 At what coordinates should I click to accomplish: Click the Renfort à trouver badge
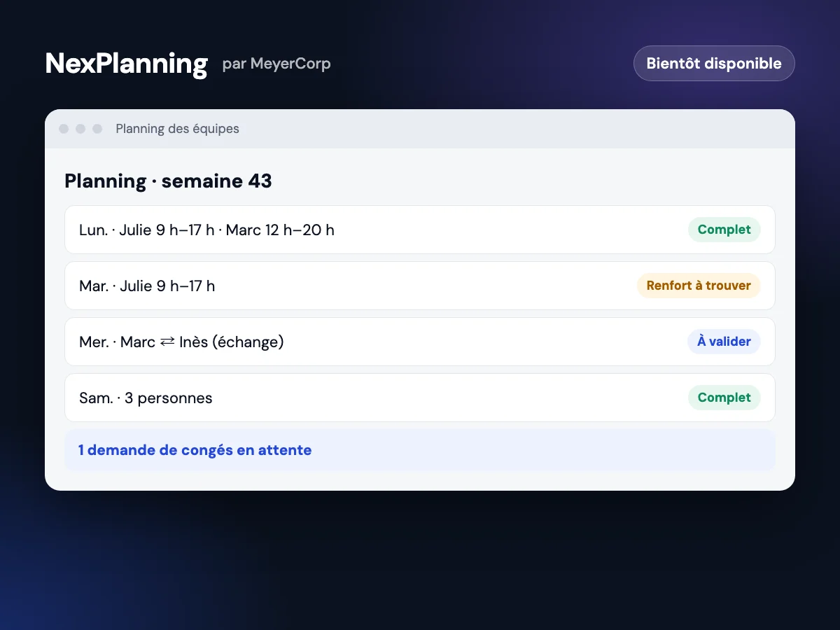699,286
